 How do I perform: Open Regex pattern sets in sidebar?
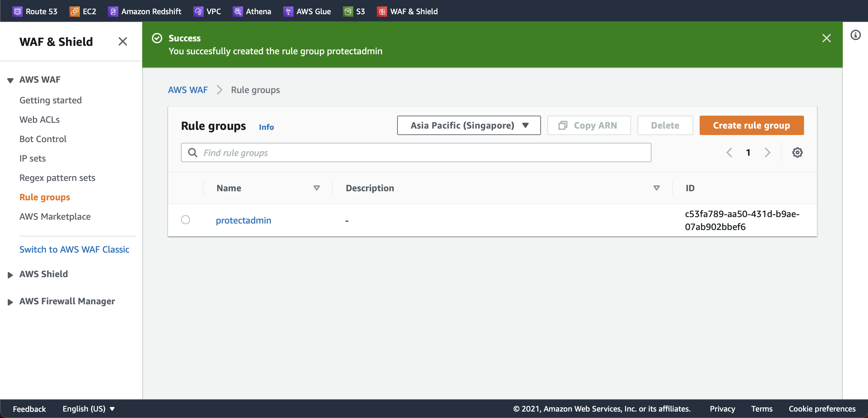click(57, 178)
